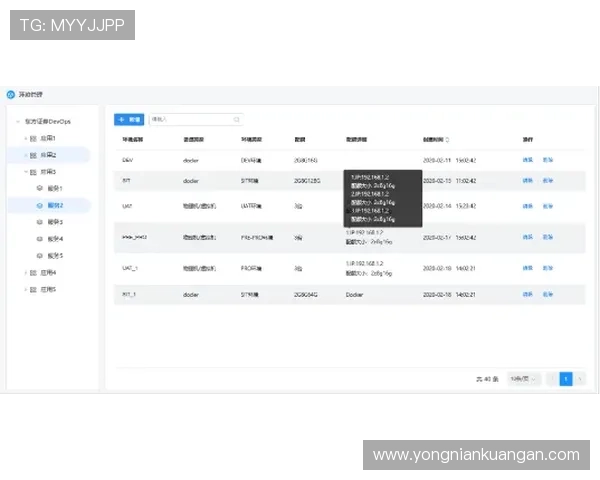Expand the 应用1 tree node
600x480 pixels.
point(26,138)
